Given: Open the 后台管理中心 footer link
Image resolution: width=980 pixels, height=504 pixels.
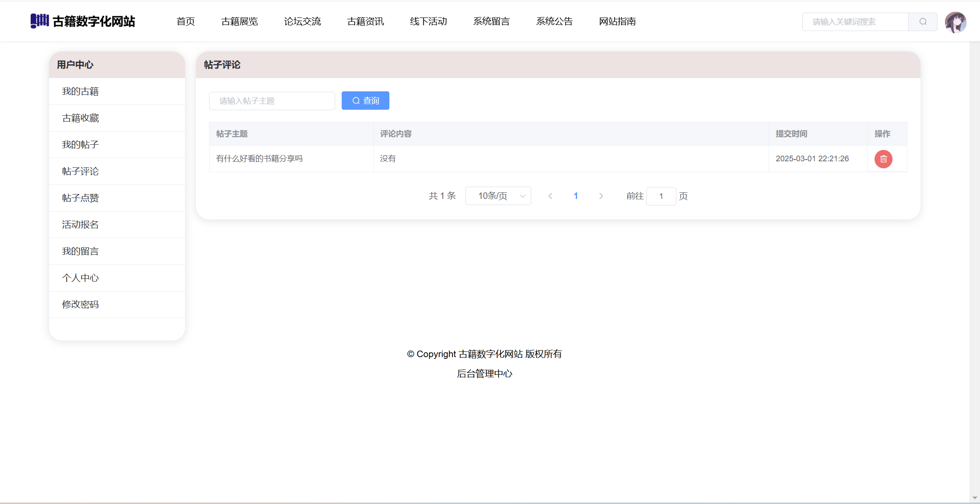Looking at the screenshot, I should [x=484, y=374].
